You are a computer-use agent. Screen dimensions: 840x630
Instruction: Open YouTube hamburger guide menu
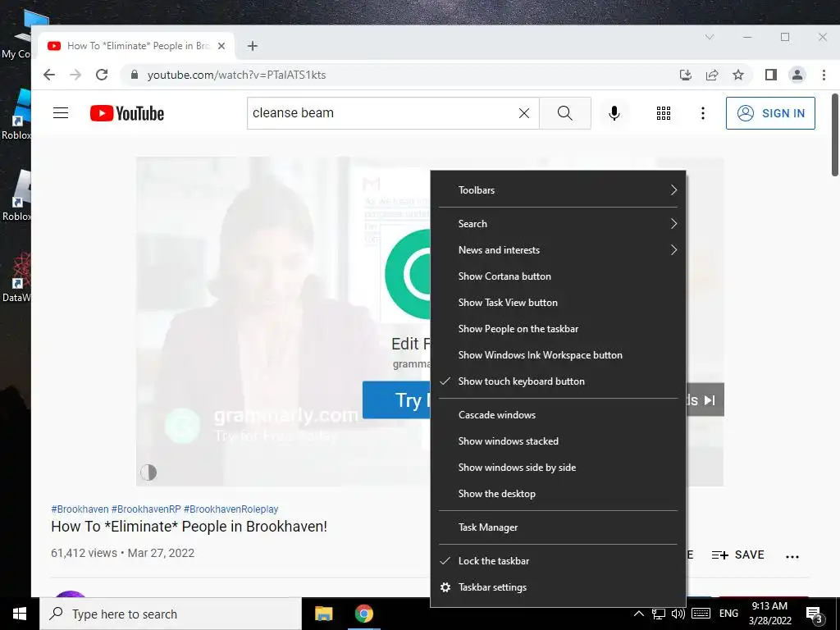[61, 113]
